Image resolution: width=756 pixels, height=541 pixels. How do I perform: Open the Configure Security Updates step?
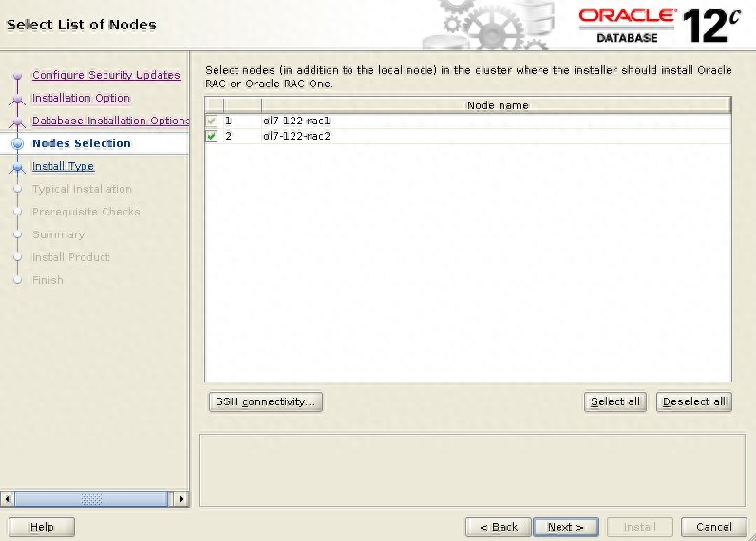[105, 75]
